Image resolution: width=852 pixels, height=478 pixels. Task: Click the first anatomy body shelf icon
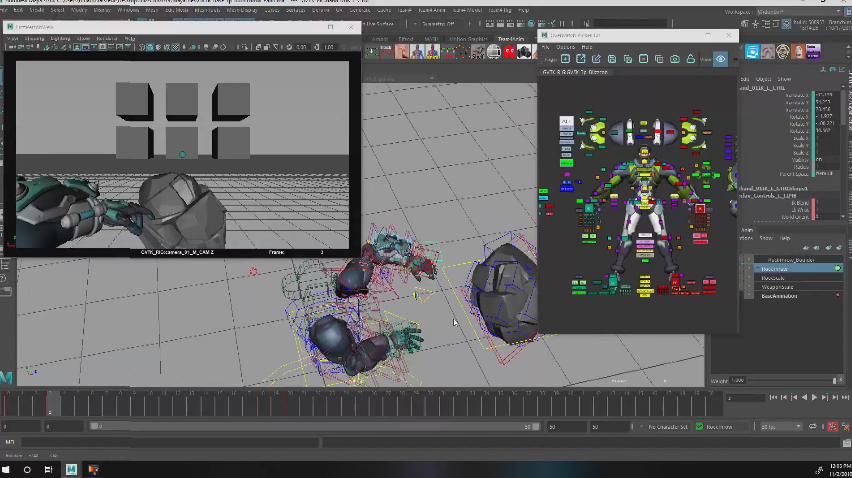[417, 52]
